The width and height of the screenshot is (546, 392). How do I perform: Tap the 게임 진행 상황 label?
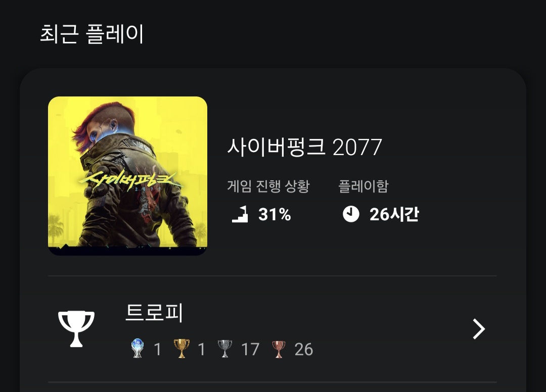tap(268, 186)
